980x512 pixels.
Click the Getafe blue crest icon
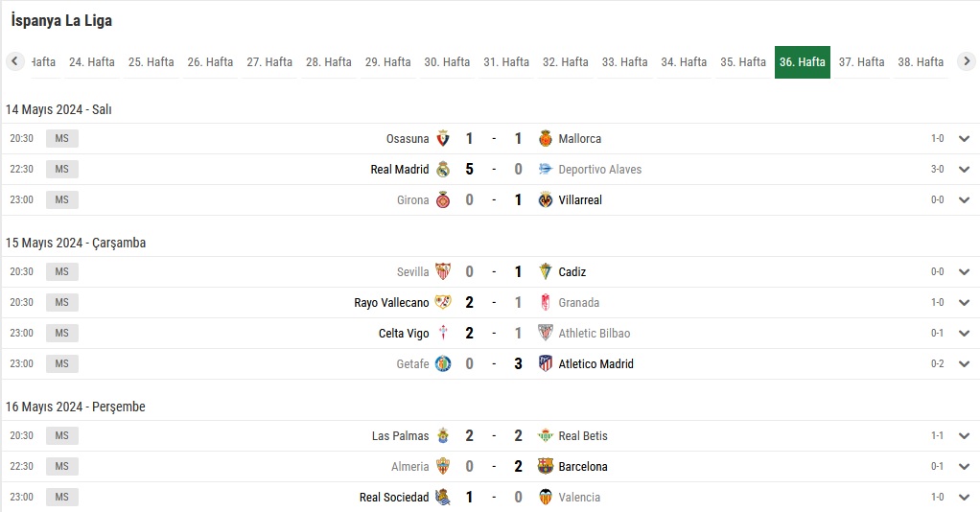click(443, 363)
